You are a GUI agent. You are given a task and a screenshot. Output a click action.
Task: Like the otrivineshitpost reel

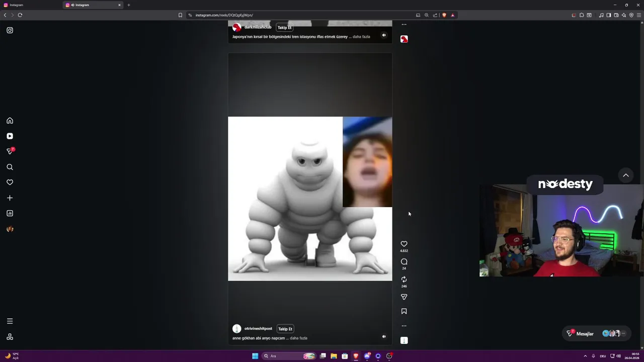pyautogui.click(x=404, y=244)
